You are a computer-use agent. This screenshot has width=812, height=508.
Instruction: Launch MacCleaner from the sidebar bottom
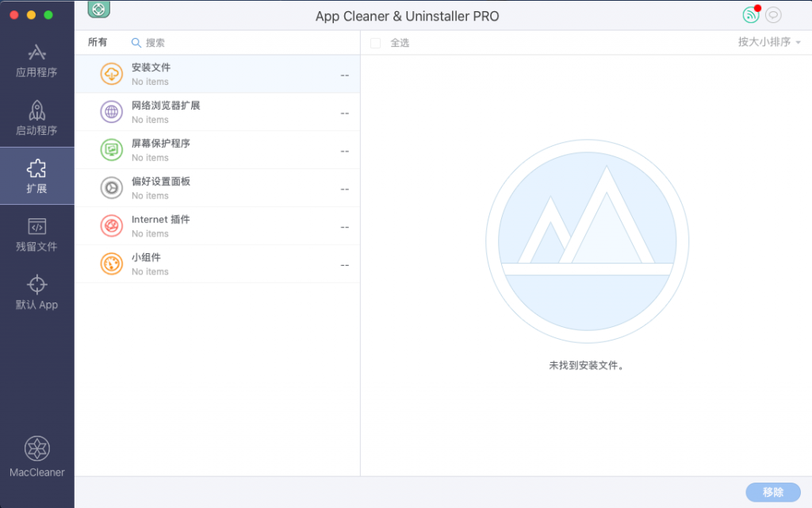click(36, 456)
